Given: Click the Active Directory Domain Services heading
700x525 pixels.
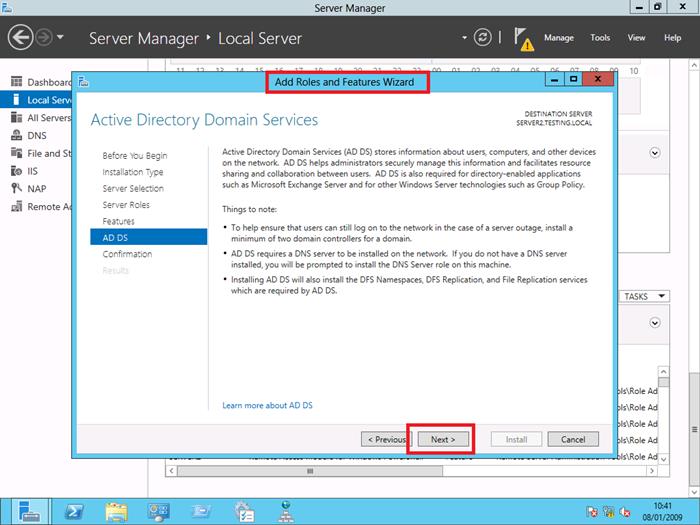Looking at the screenshot, I should 204,120.
